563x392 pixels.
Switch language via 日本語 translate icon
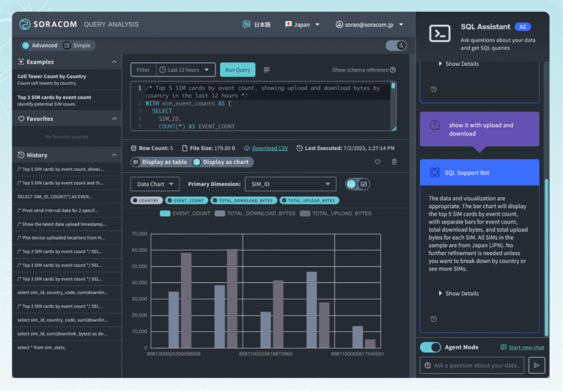tap(246, 24)
